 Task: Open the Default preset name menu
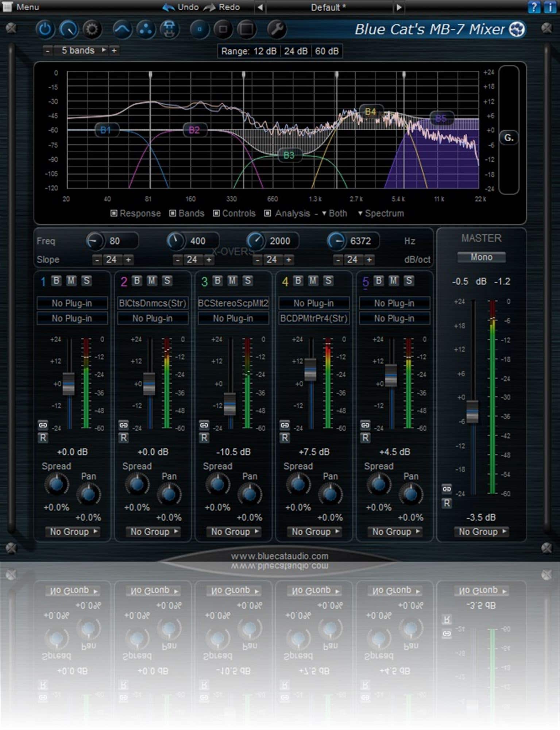[x=329, y=7]
